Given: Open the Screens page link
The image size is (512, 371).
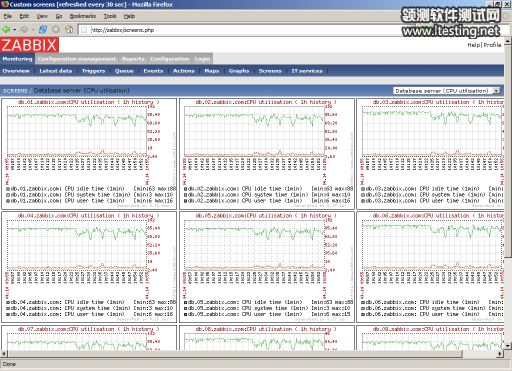Looking at the screenshot, I should tap(270, 71).
